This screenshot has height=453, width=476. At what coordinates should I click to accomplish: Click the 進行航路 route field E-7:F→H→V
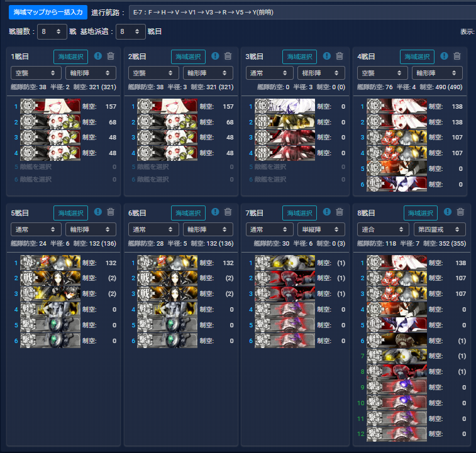[x=302, y=13]
